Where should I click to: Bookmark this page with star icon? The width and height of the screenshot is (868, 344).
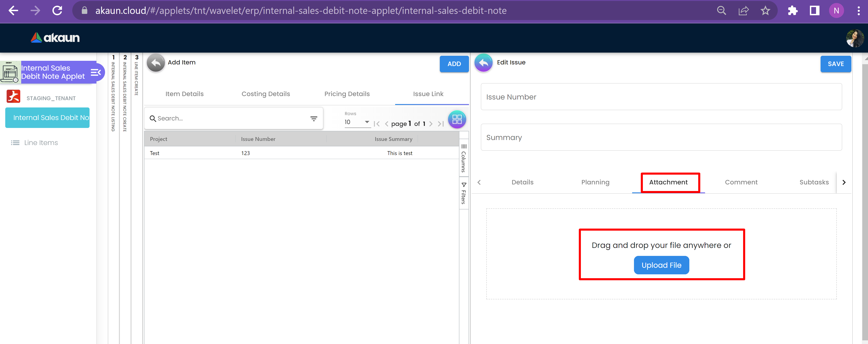click(765, 11)
